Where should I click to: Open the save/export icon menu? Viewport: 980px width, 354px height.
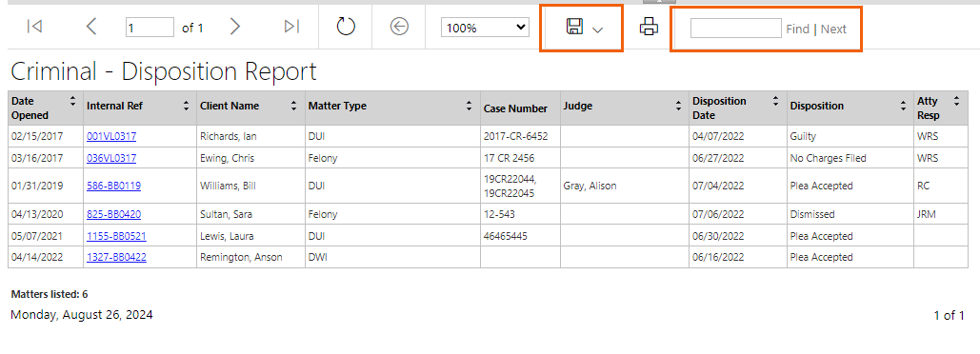pos(574,27)
